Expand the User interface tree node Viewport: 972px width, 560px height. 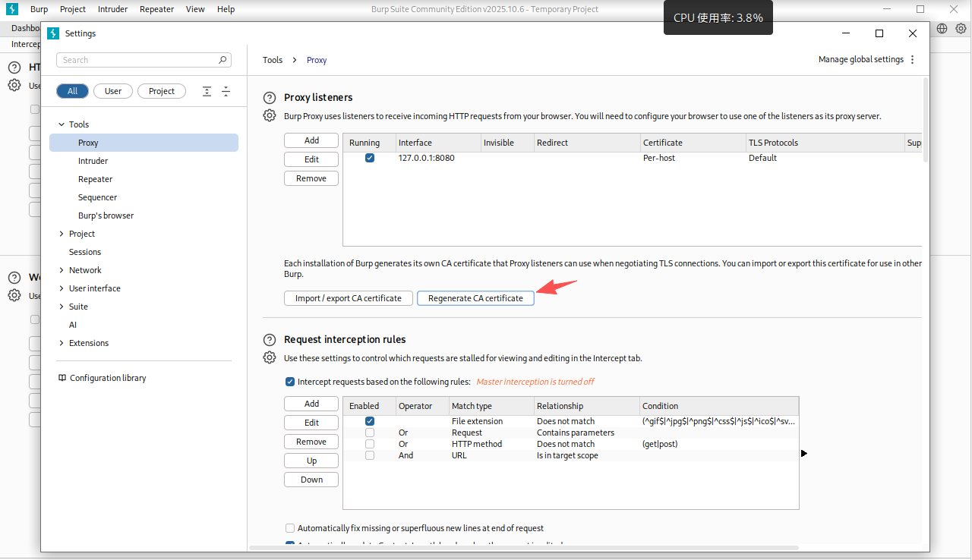pyautogui.click(x=62, y=288)
